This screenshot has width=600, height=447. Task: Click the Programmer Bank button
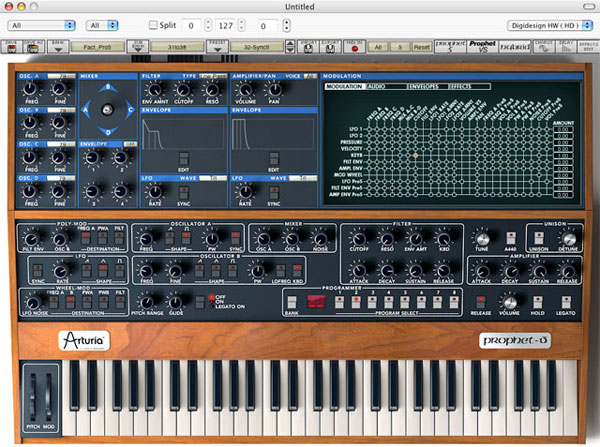[x=292, y=302]
